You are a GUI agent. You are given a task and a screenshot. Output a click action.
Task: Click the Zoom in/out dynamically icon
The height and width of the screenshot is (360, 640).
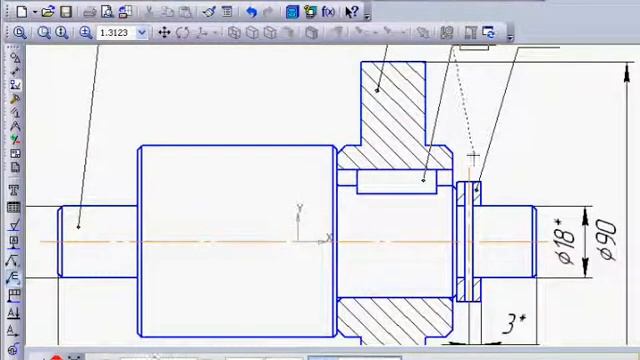[x=62, y=32]
